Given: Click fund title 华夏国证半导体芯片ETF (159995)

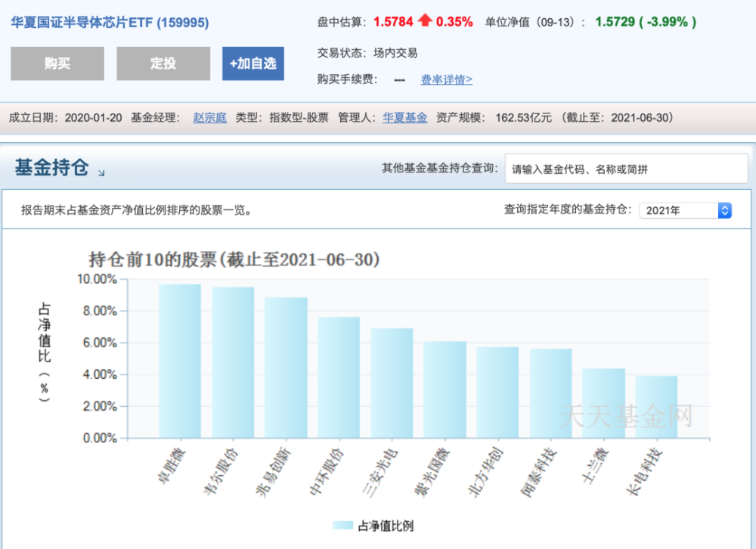Looking at the screenshot, I should coord(110,23).
